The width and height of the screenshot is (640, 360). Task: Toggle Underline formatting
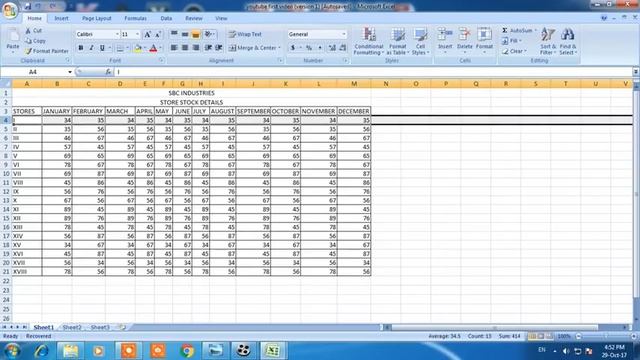pyautogui.click(x=102, y=48)
